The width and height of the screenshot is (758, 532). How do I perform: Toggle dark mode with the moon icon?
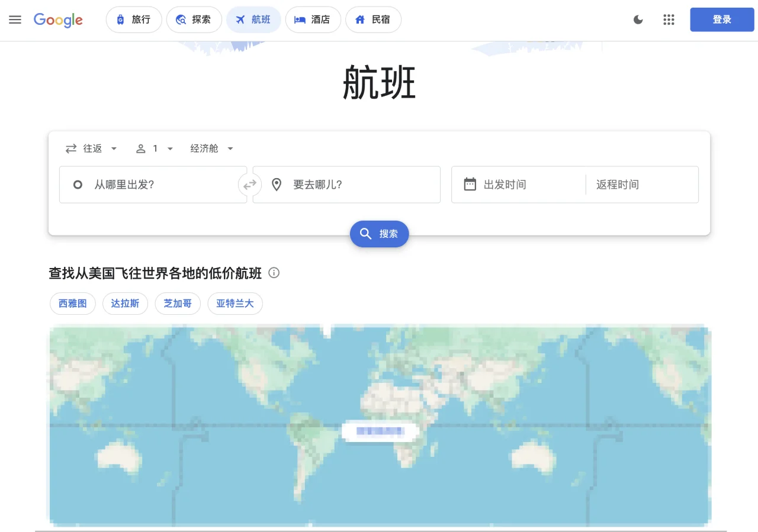point(638,20)
